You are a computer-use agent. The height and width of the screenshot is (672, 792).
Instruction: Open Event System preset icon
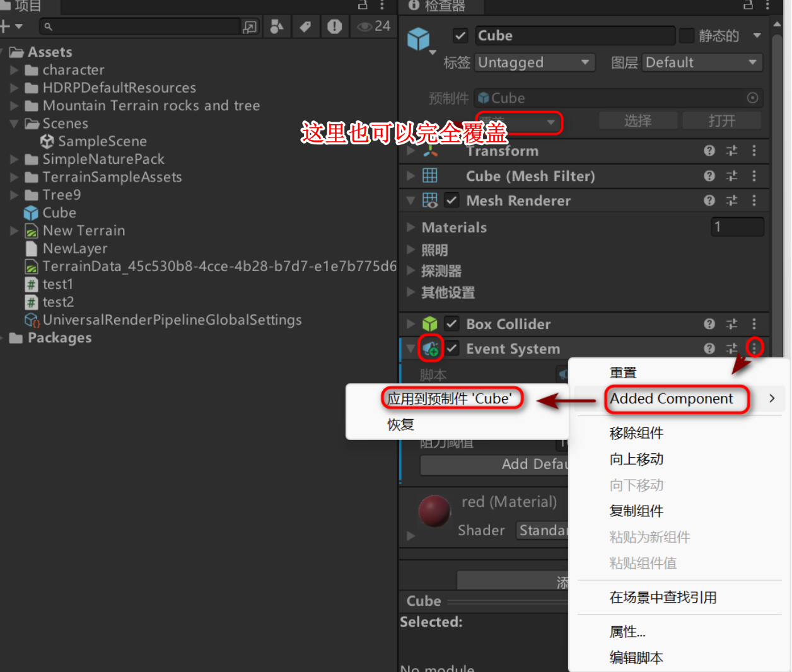point(731,349)
